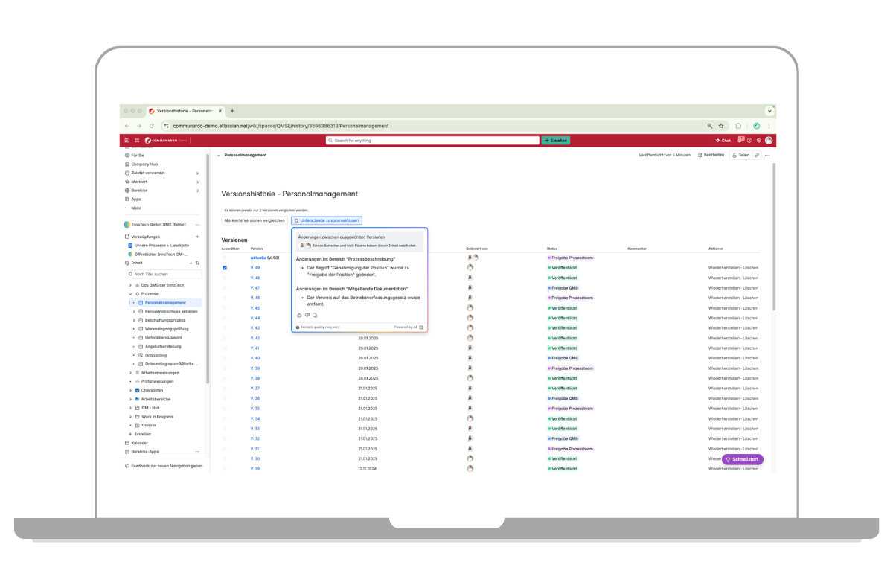Expand the Arbeitsanweisungen tree node
The width and height of the screenshot is (893, 588).
tap(130, 373)
